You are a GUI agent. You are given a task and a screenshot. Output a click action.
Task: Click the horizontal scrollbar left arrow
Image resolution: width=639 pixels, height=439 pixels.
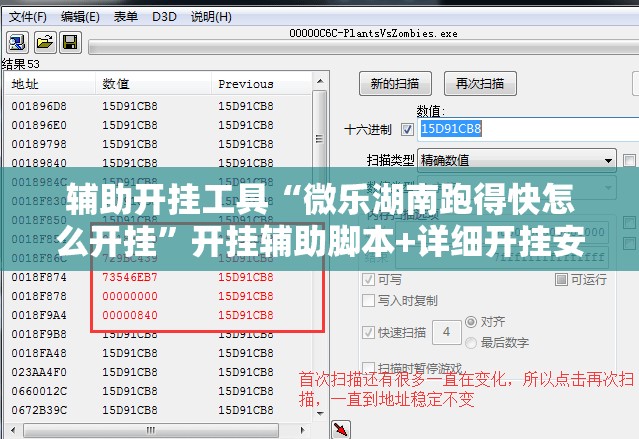13,430
